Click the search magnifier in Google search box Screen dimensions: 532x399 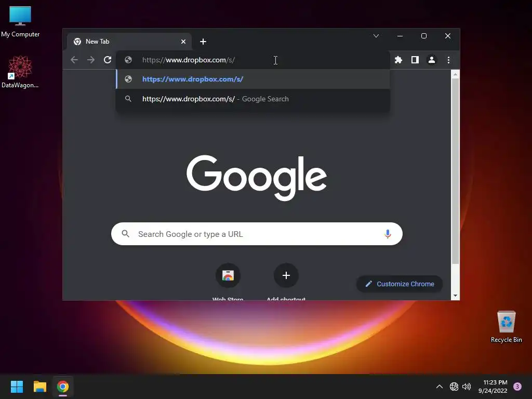(126, 234)
